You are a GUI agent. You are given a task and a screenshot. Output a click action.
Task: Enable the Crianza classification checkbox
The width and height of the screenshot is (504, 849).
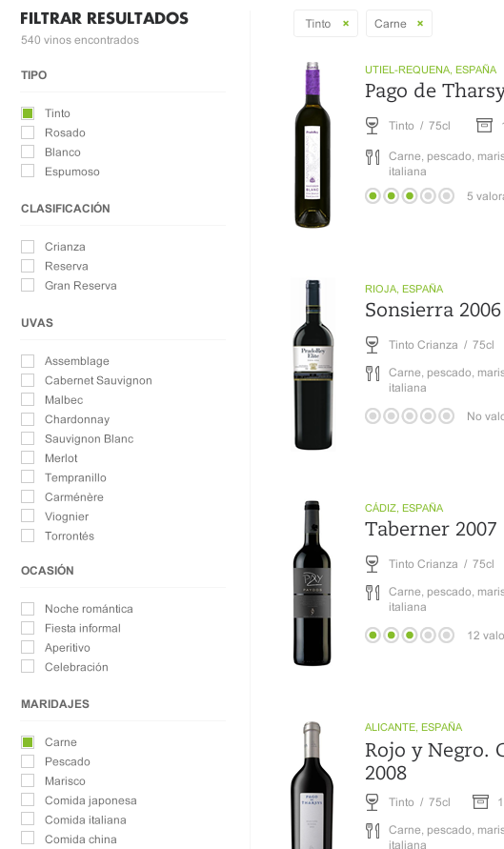[x=28, y=247]
